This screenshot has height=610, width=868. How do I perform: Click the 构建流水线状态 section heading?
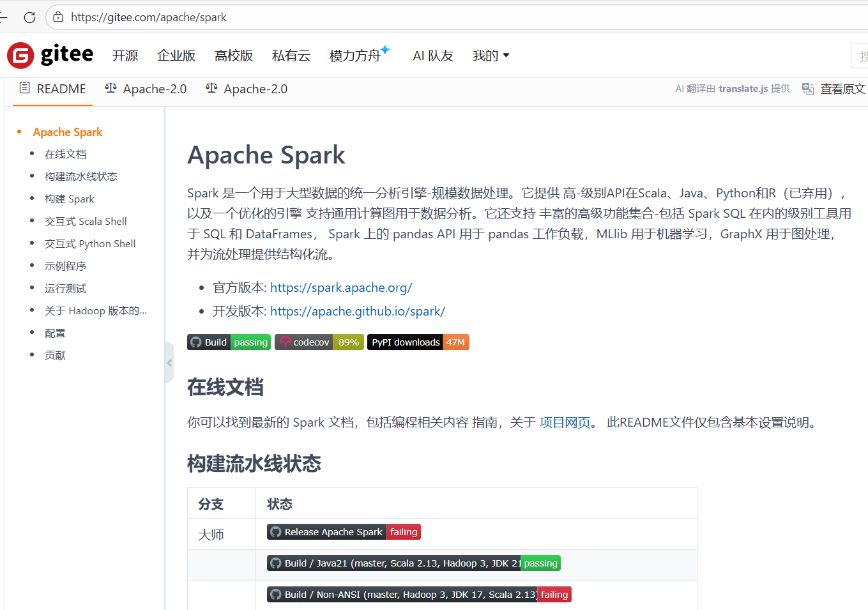(254, 464)
